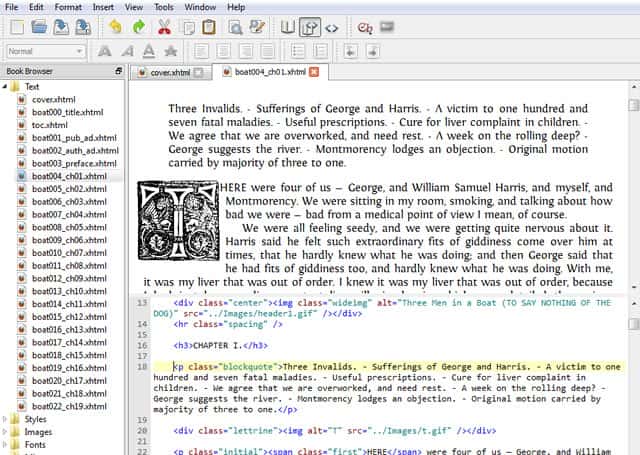The image size is (640, 455).
Task: Toggle strikethrough formatting icon
Action: pyautogui.click(x=171, y=51)
